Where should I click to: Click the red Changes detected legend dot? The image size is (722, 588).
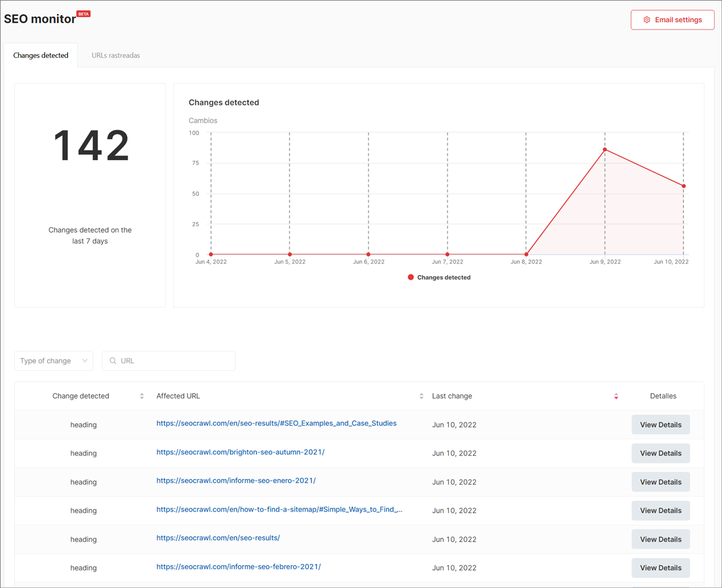coord(411,277)
